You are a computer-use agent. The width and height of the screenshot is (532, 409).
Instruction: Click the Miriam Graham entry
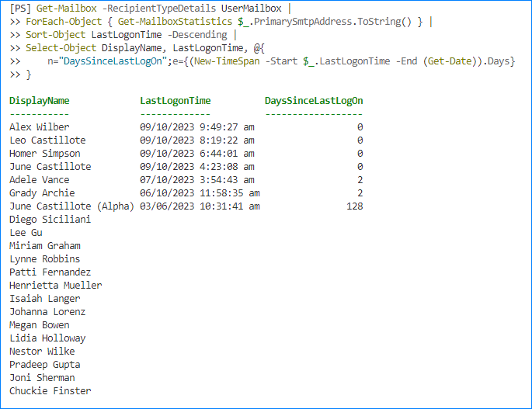[44, 245]
